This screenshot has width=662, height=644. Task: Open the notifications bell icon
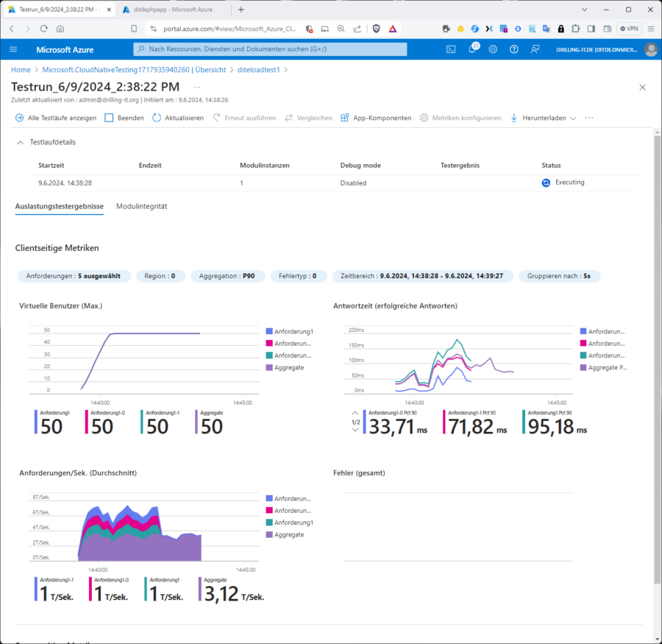point(472,49)
